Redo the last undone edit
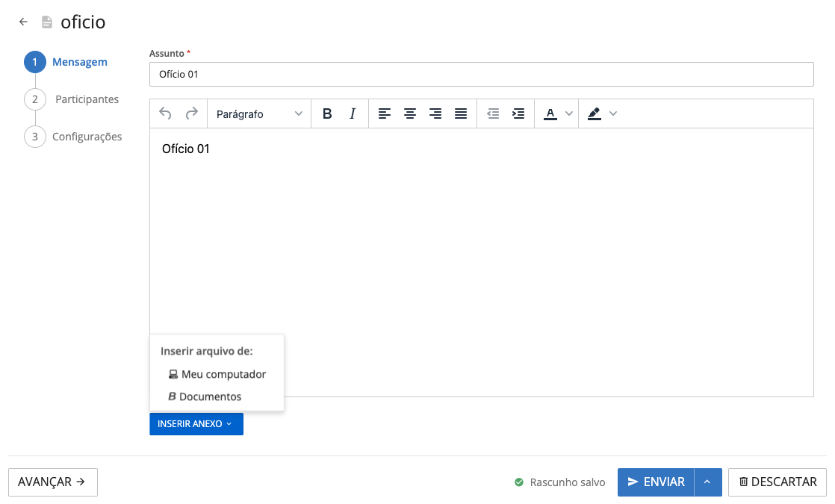Image resolution: width=835 pixels, height=504 pixels. (192, 113)
